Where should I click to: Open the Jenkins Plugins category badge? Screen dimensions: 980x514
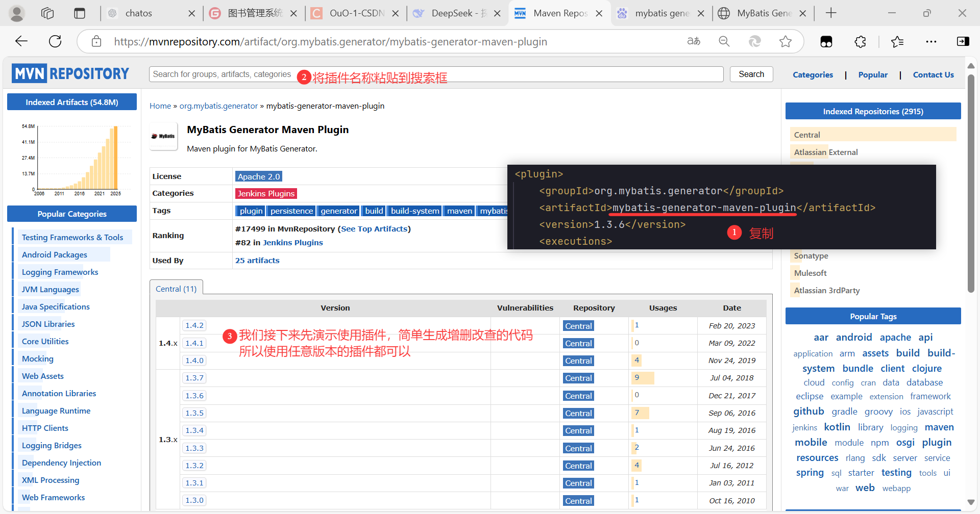(266, 193)
